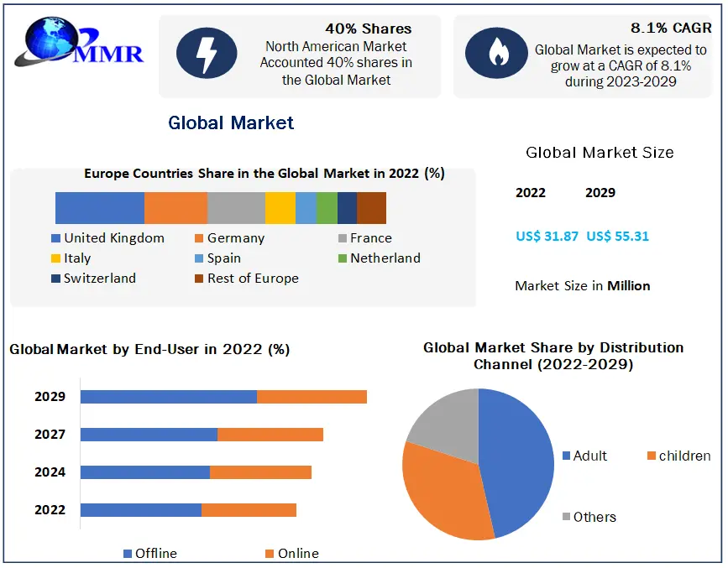Click the Netherland green legend marker
This screenshot has width=728, height=568.
pyautogui.click(x=342, y=258)
